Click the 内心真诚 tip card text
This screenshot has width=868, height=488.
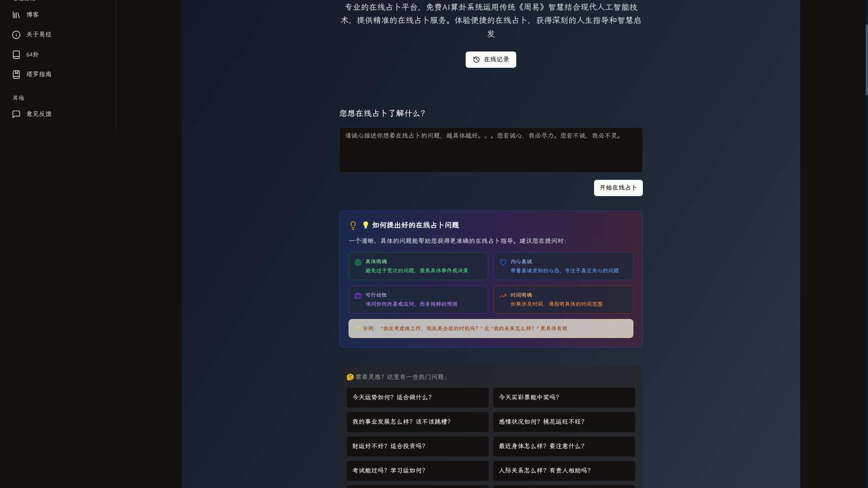[x=565, y=266]
